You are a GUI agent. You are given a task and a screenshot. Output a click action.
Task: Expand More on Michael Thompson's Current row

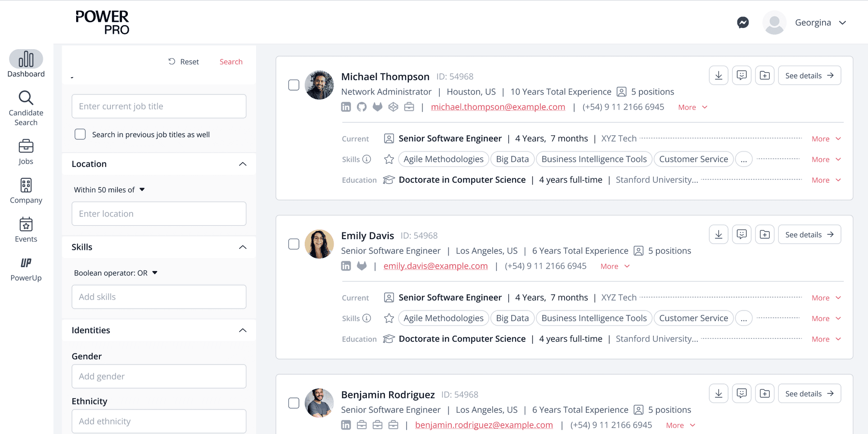click(827, 139)
